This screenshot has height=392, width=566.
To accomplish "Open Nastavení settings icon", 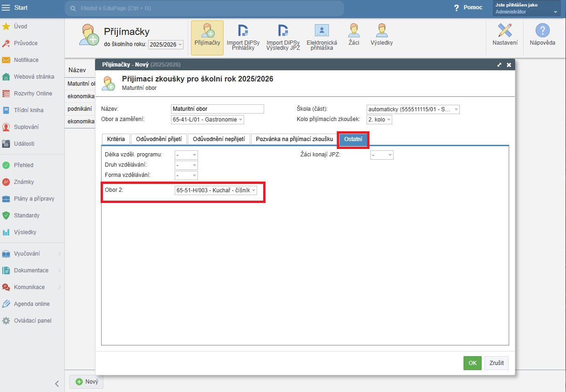I will 505,35.
